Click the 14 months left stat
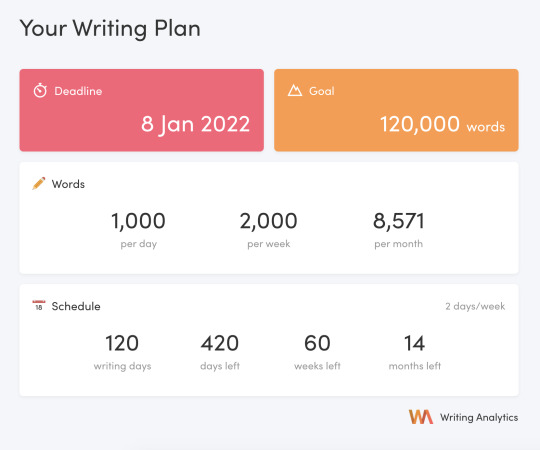Screen dimensions: 540x450 pos(415,352)
